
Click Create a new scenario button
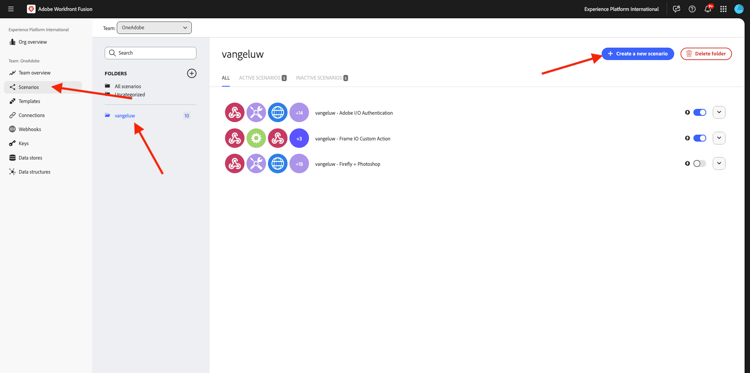tap(638, 54)
